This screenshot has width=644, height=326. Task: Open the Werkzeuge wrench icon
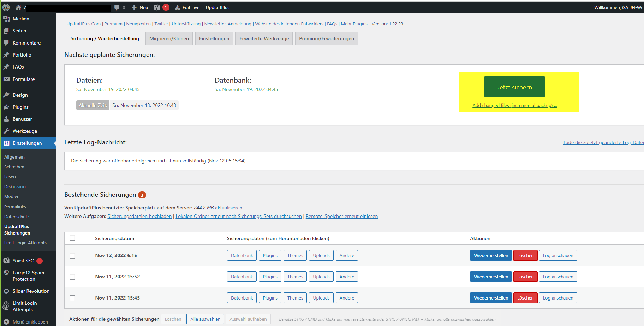(x=6, y=131)
